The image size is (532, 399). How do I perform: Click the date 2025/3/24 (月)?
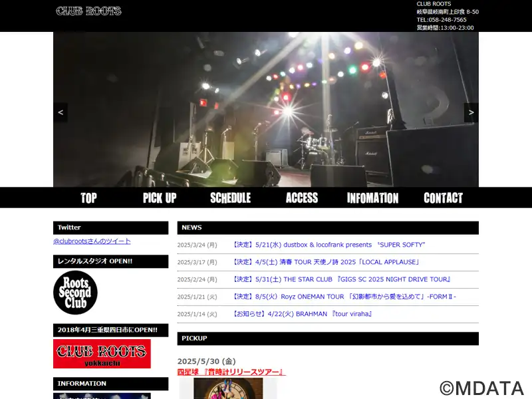click(x=197, y=245)
